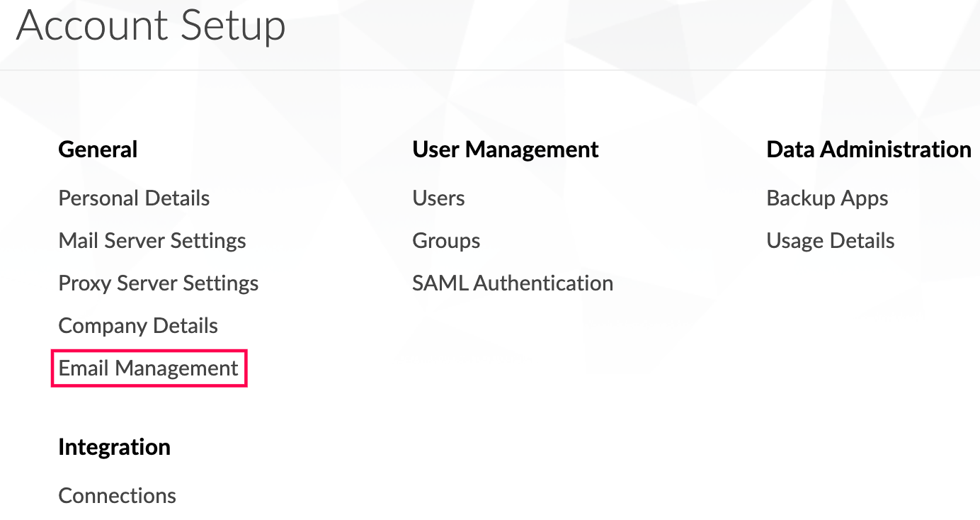Click the User Management heading
Viewport: 980px width, 520px height.
pos(506,149)
